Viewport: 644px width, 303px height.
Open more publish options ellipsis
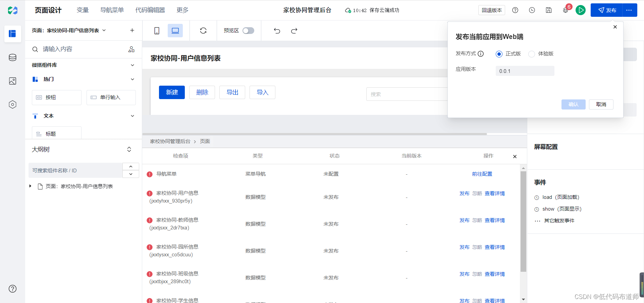tap(629, 10)
